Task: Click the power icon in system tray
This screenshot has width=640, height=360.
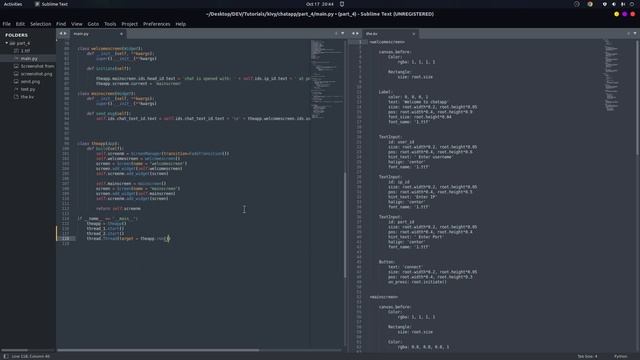Action: pyautogui.click(x=632, y=4)
